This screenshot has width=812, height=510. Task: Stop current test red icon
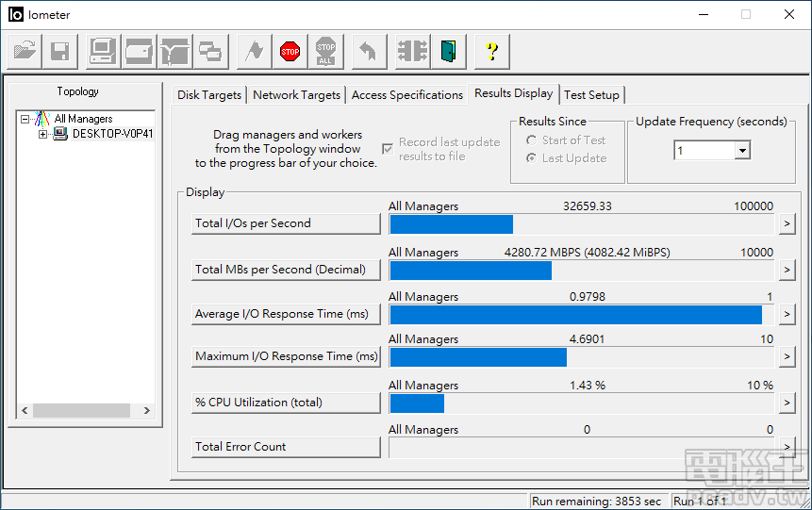point(290,51)
